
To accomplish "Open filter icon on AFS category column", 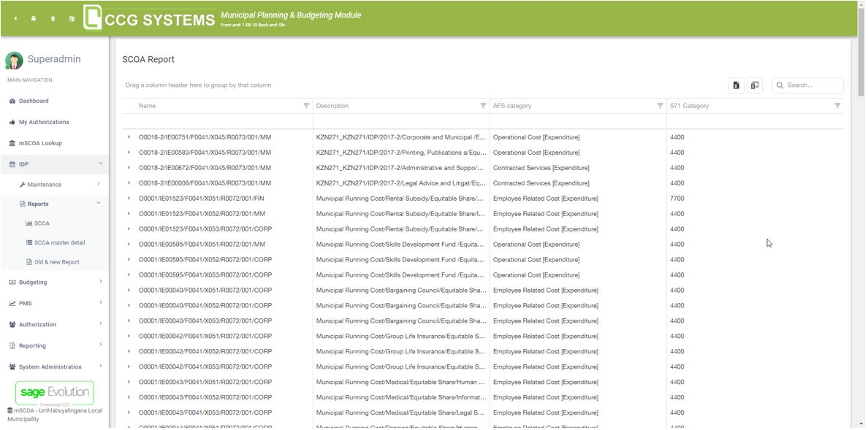I will click(x=660, y=106).
